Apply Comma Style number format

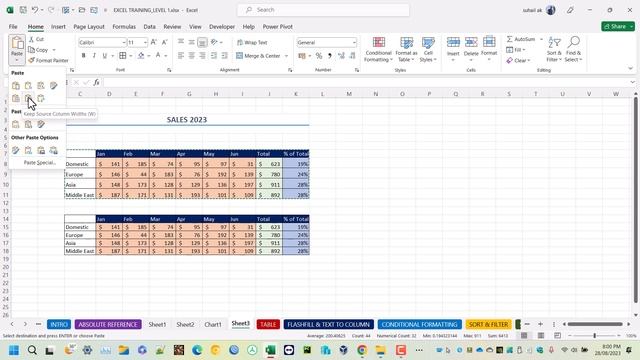tap(329, 56)
